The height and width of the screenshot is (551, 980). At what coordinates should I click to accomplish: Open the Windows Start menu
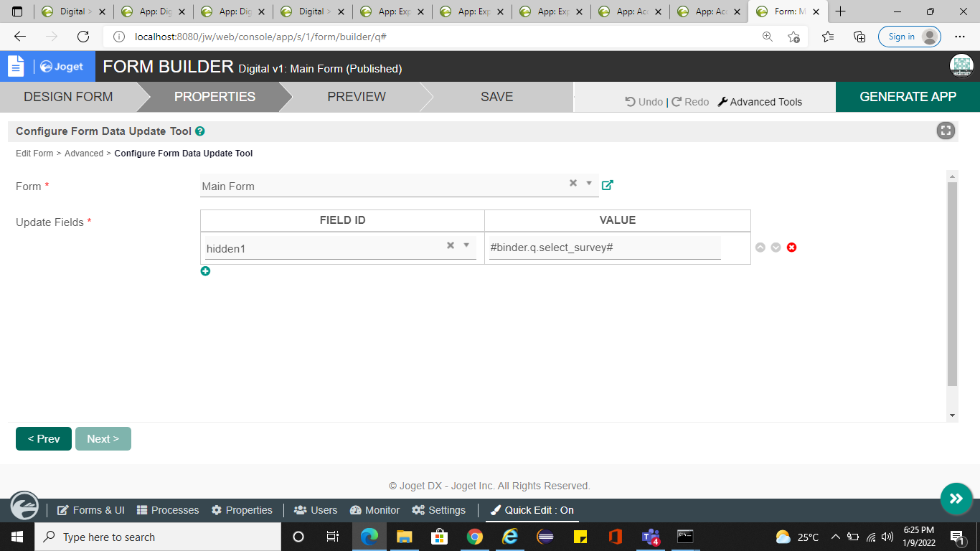[17, 537]
